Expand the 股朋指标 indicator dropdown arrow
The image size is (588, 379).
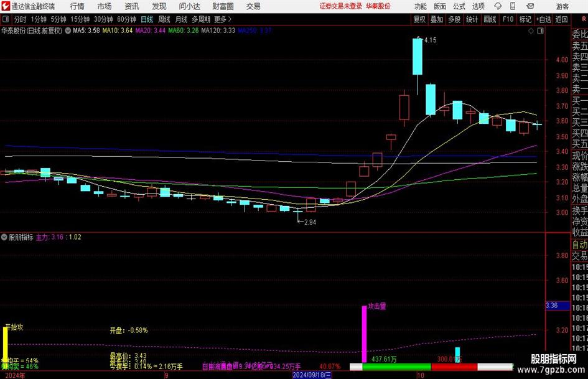coord(4,237)
